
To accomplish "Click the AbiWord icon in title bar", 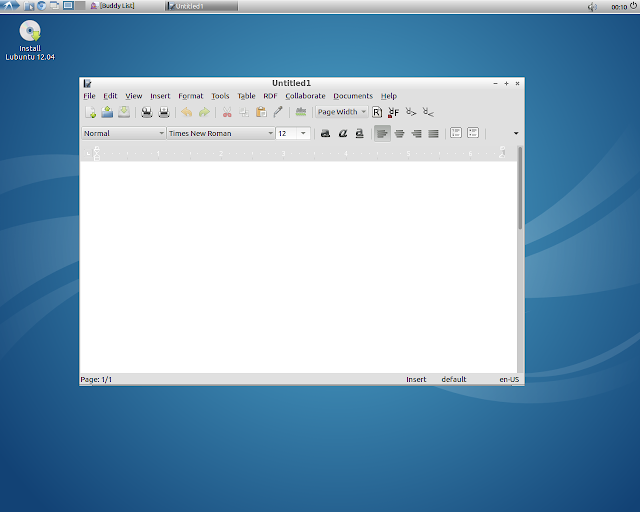I will [x=87, y=83].
